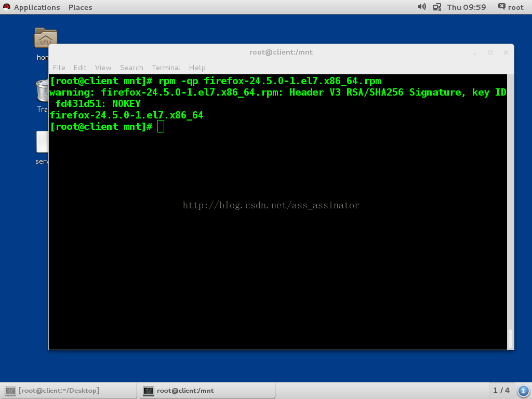Select the home folder desktop icon
Screen dimensions: 532x399
[46, 37]
